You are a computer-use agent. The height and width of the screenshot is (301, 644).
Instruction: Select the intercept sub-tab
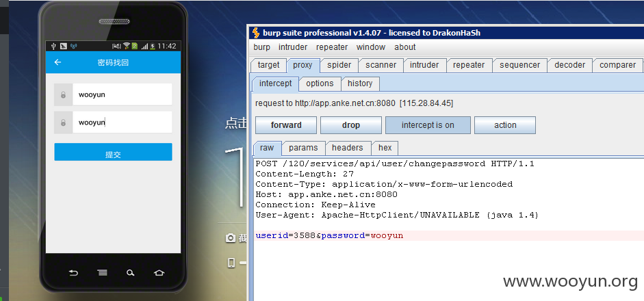[x=276, y=83]
